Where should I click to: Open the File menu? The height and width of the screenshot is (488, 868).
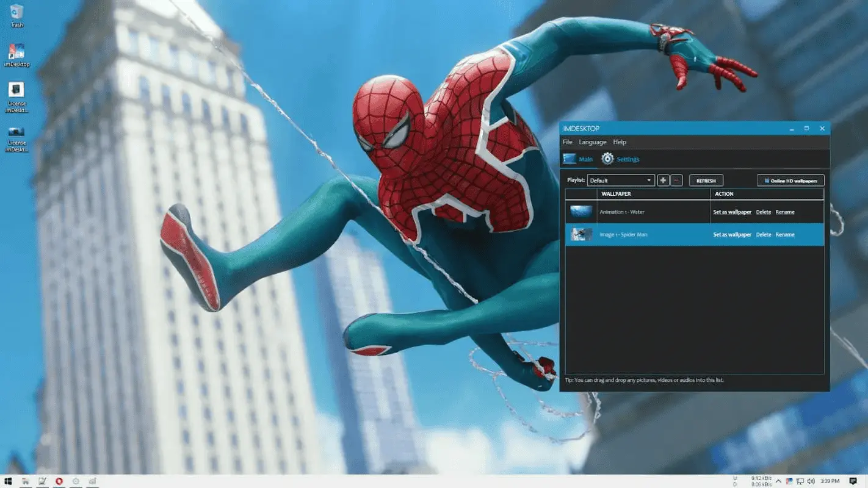tap(568, 142)
